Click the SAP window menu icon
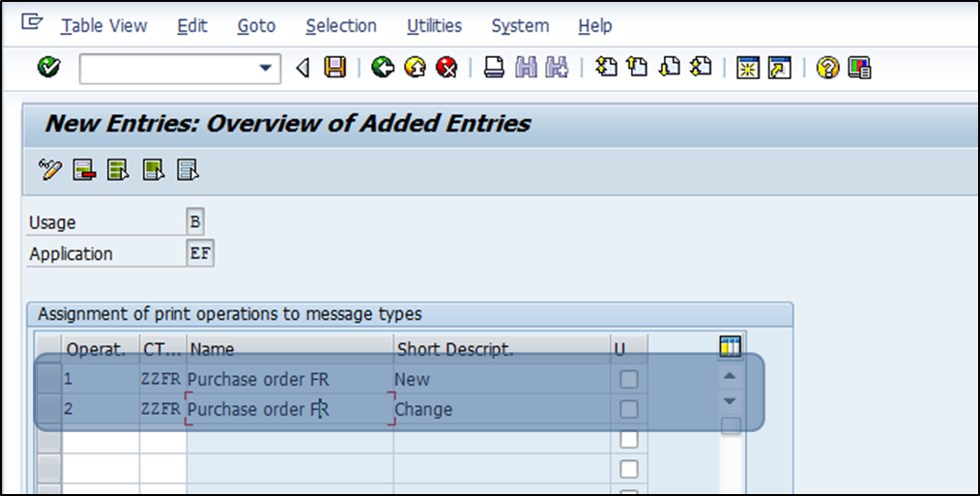This screenshot has height=496, width=980. click(x=32, y=22)
